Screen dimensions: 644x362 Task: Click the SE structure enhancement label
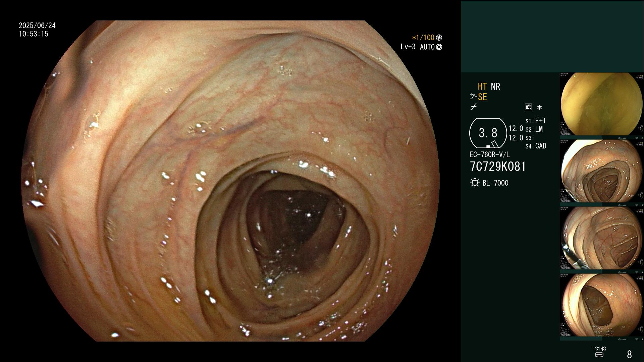pos(482,97)
